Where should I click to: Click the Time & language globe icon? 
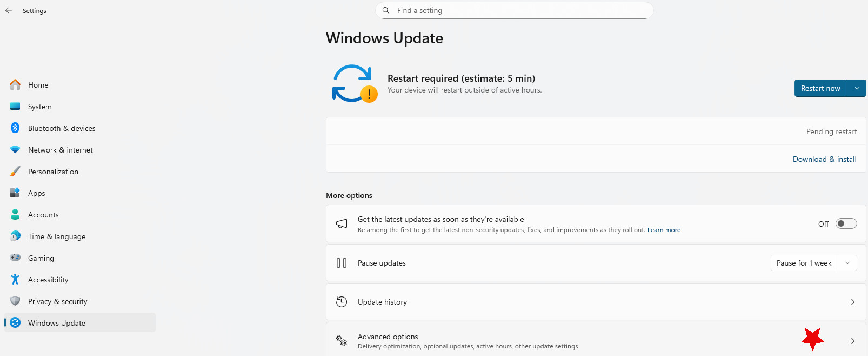[15, 236]
